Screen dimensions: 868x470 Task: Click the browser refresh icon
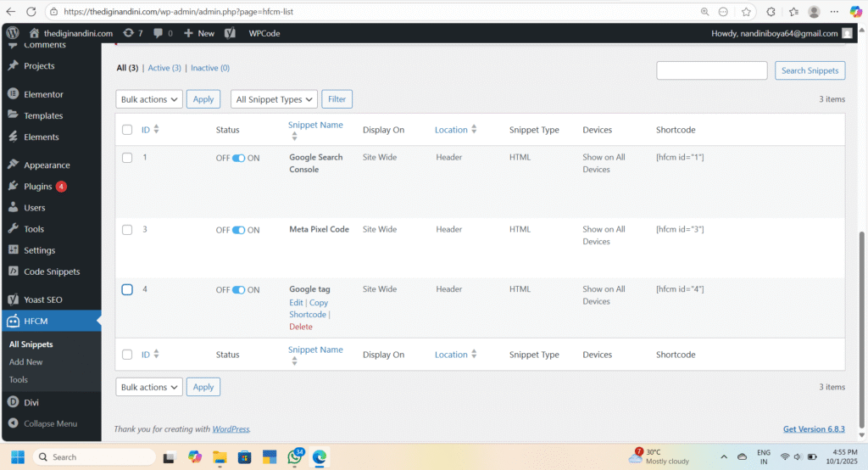click(x=31, y=12)
